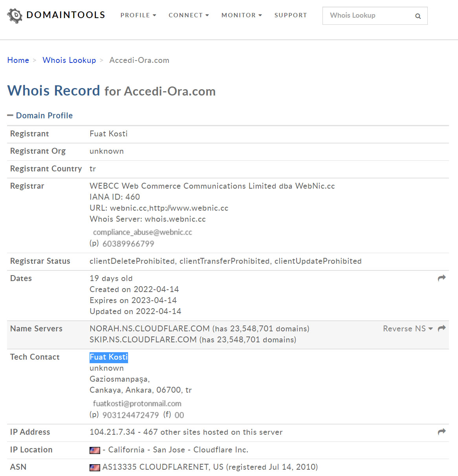Click the US flag icon in IP Location row

pyautogui.click(x=95, y=450)
